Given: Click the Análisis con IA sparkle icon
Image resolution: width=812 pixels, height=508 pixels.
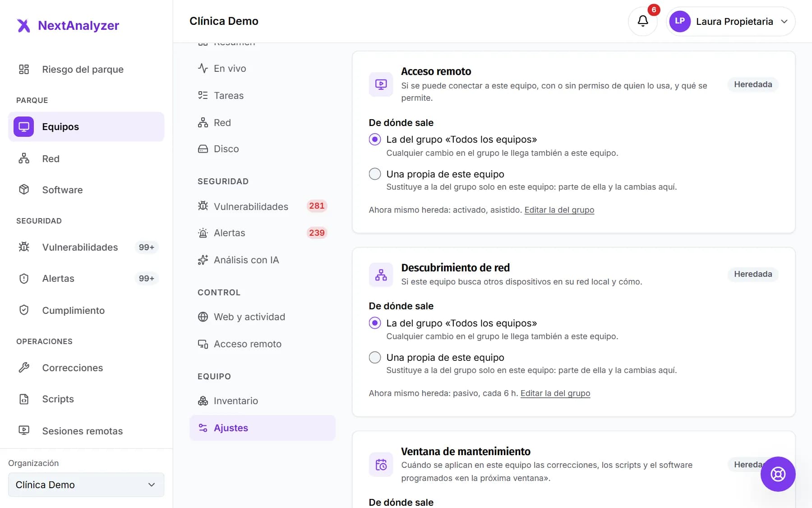Looking at the screenshot, I should tap(203, 260).
